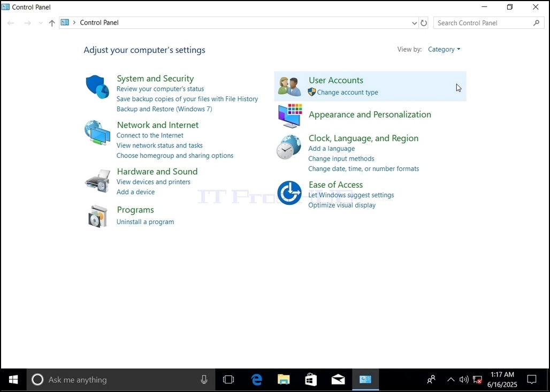Click Optimize visual display
The height and width of the screenshot is (392, 550).
(342, 205)
